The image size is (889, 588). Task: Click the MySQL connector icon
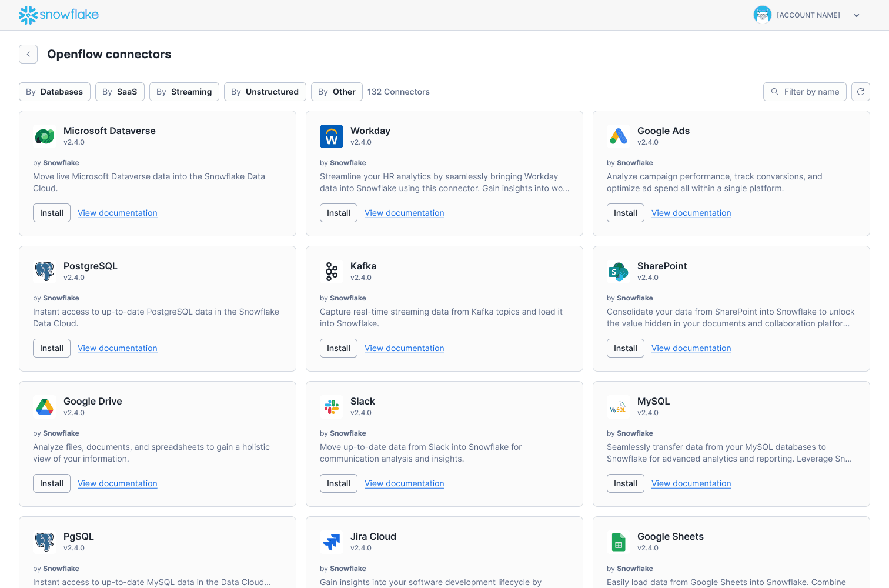[619, 407]
